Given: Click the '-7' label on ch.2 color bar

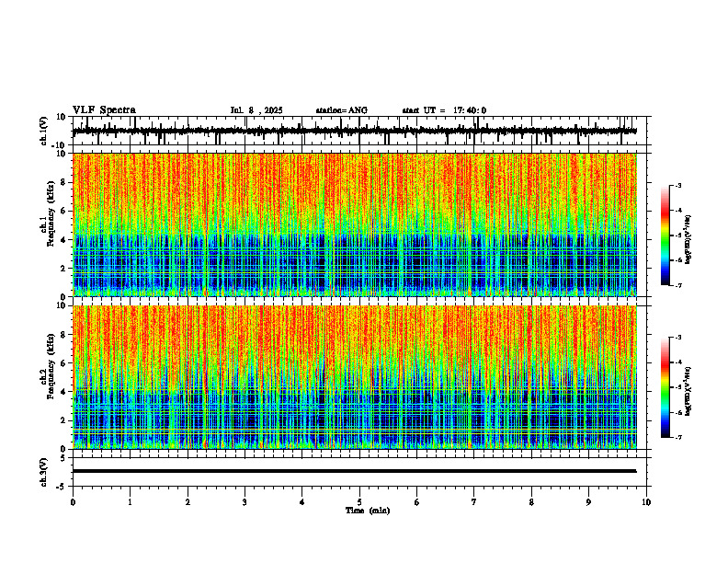Looking at the screenshot, I should click(x=678, y=438).
